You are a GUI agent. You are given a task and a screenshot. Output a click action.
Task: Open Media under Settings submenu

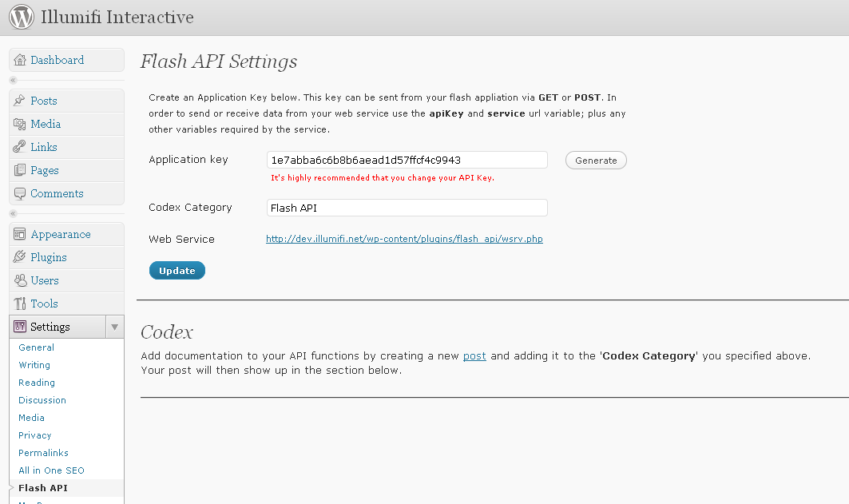[31, 418]
